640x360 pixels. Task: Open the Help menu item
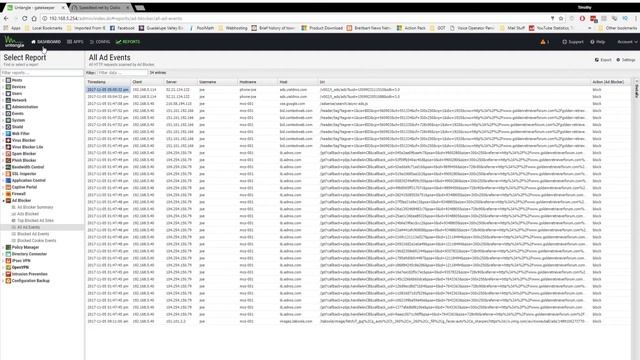598,42
